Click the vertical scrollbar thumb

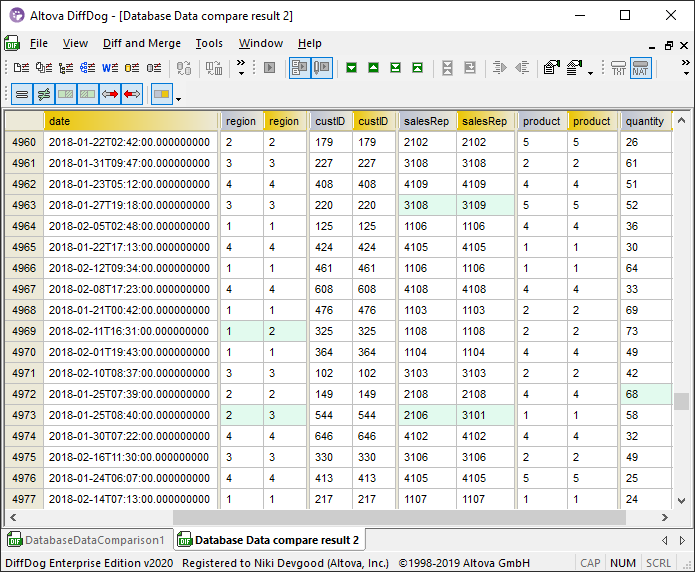pos(681,401)
